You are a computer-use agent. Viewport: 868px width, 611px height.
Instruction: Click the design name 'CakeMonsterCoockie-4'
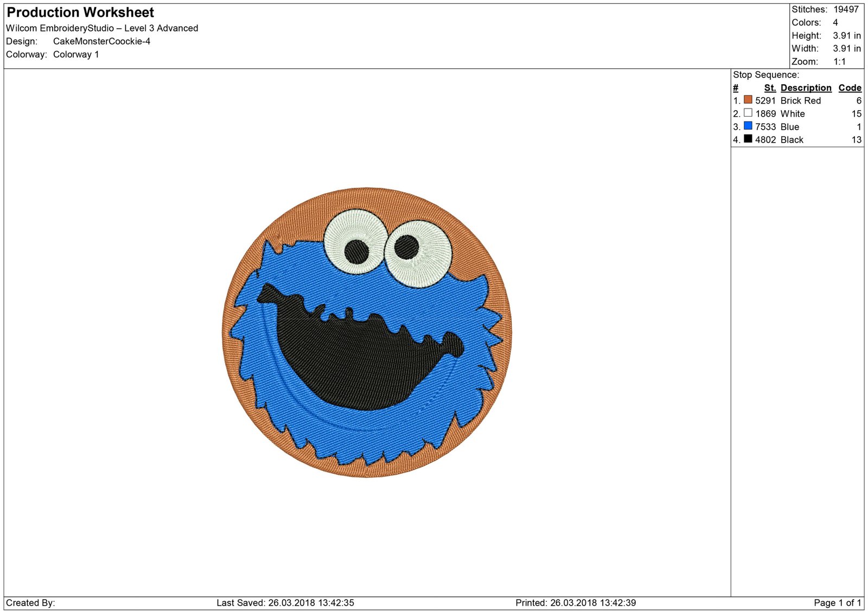click(101, 41)
